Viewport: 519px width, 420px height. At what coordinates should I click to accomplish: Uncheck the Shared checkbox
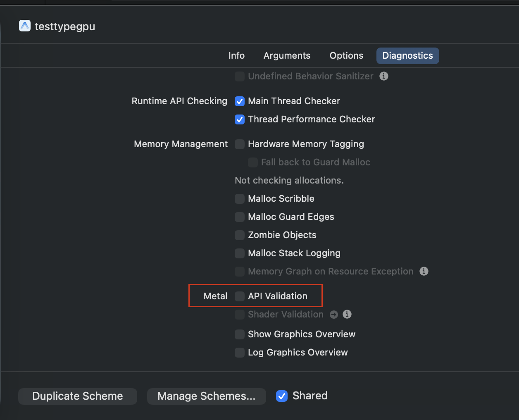pyautogui.click(x=282, y=396)
